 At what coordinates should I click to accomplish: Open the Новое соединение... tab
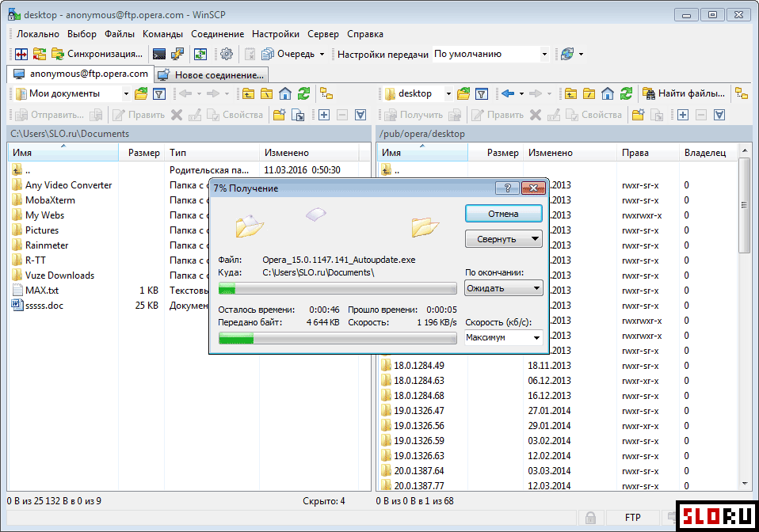212,75
